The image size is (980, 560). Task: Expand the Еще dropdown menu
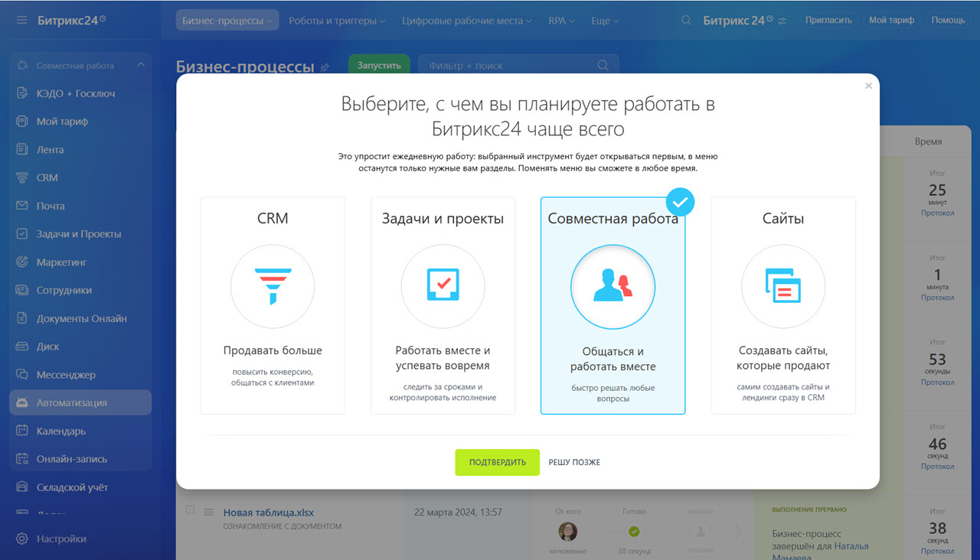tap(605, 21)
